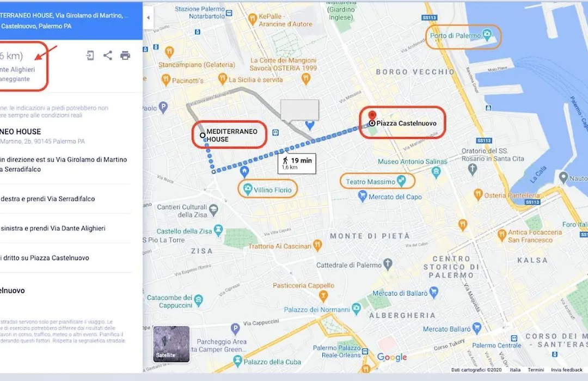Click the Porto di Palermo camera icon
Viewport: 588px width, 381px height.
[x=487, y=35]
